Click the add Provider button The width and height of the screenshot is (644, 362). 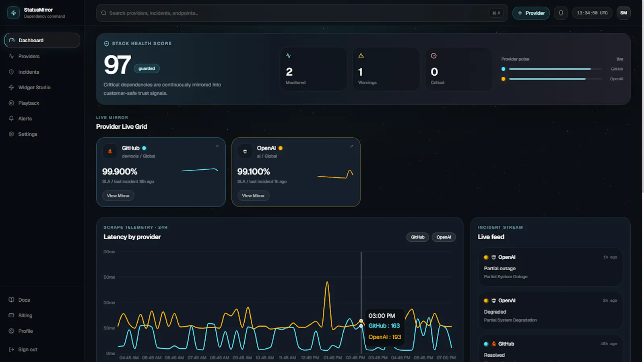(531, 13)
